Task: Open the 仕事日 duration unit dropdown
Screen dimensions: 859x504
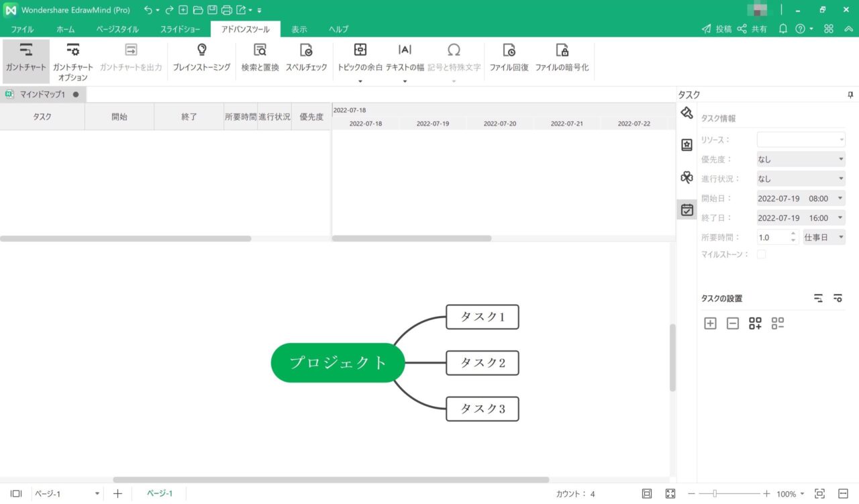Action: point(824,237)
